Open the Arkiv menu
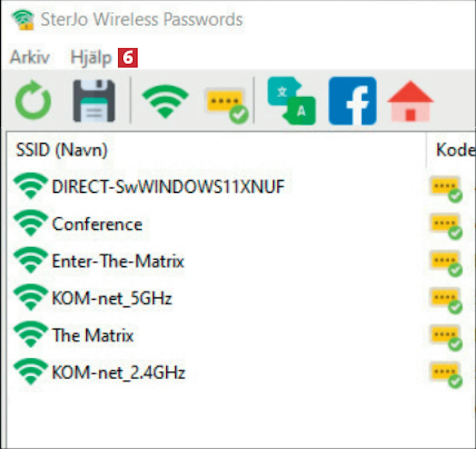The image size is (476, 449). 30,57
